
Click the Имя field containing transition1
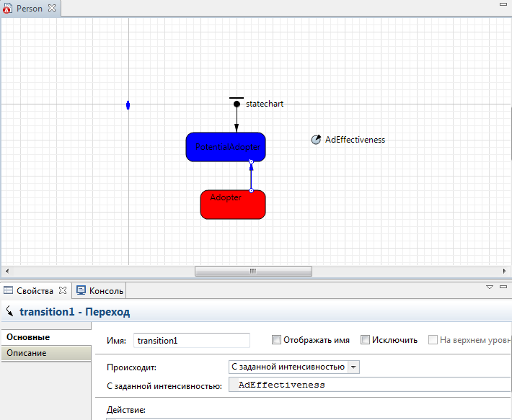[192, 341]
